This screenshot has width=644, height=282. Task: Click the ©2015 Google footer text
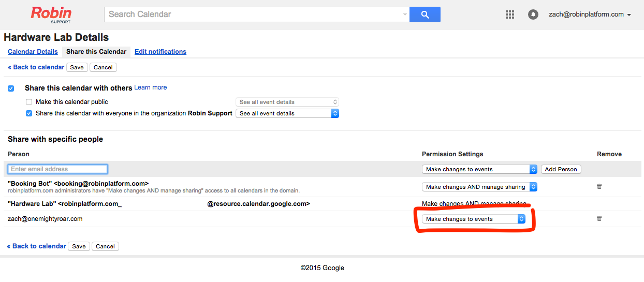pyautogui.click(x=322, y=268)
